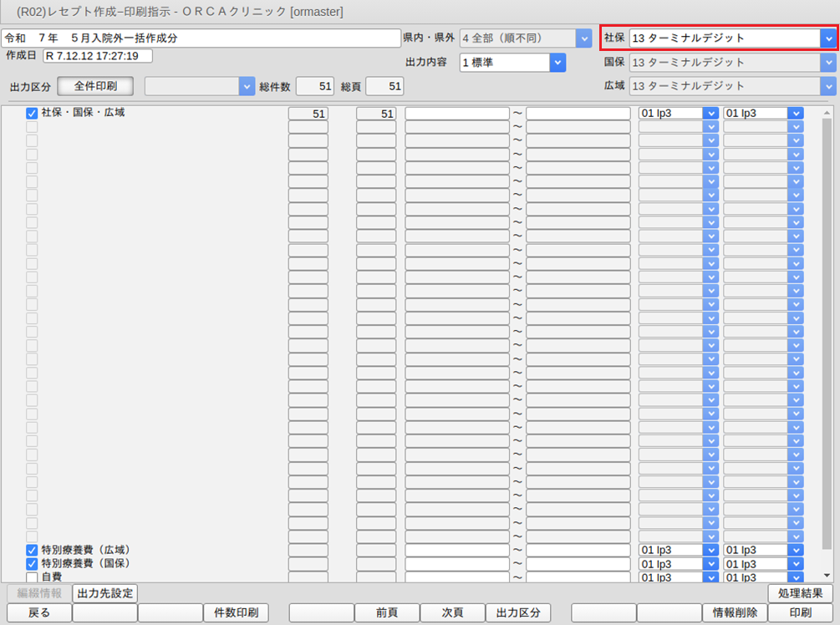Open the 県内・県外 dropdown
Viewport: 840px width, 625px height.
click(x=583, y=38)
